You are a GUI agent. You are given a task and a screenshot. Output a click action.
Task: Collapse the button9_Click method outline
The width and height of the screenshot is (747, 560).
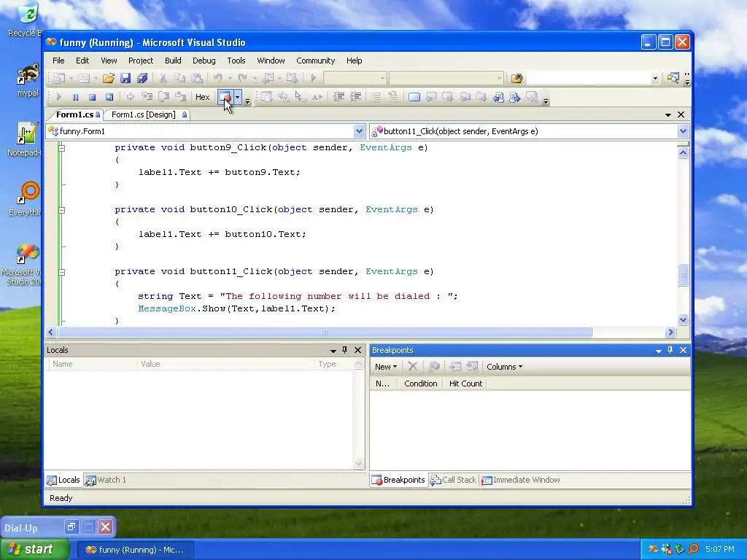61,148
